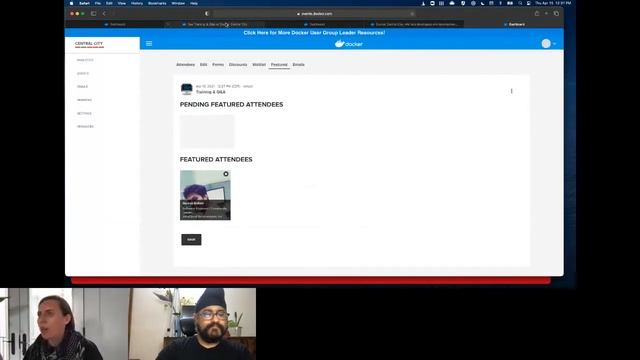
Task: Show Safari tab overview
Action: (556, 13)
